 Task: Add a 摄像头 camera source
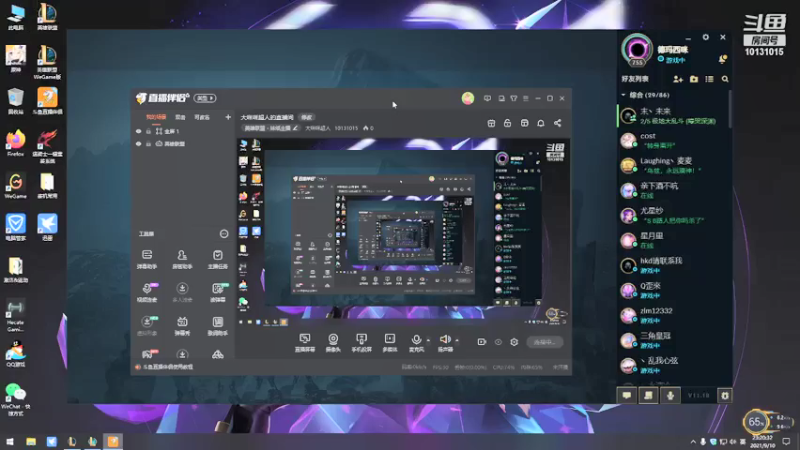[x=333, y=342]
